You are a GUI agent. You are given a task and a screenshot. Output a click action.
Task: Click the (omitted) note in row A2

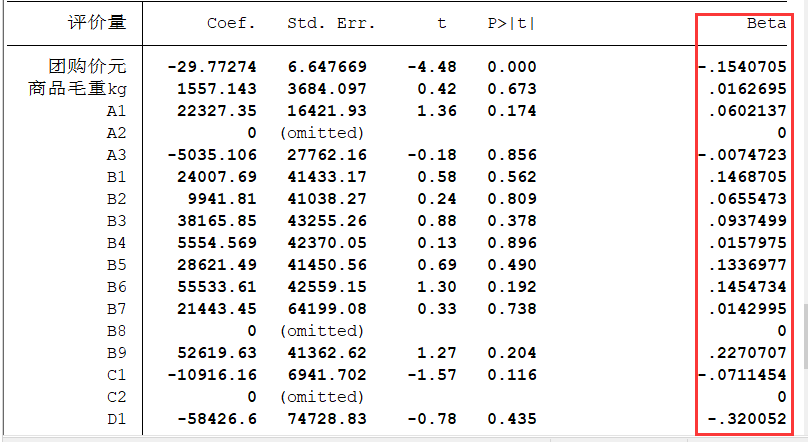pyautogui.click(x=322, y=133)
